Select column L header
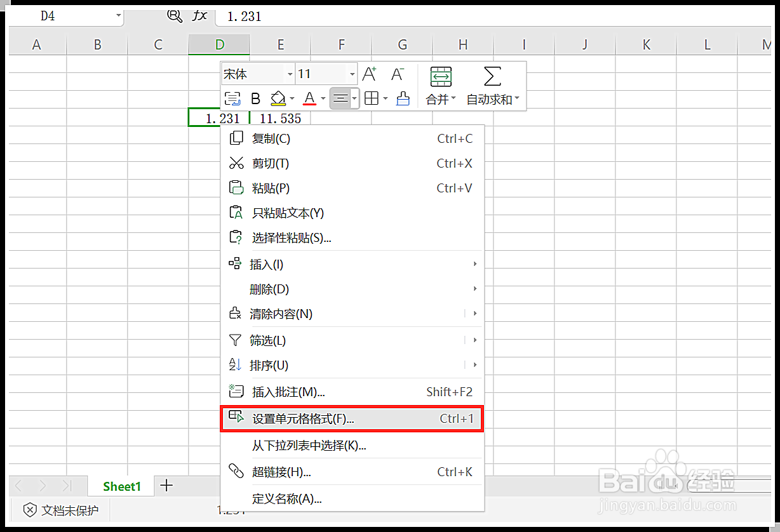This screenshot has width=780, height=532. [707, 44]
